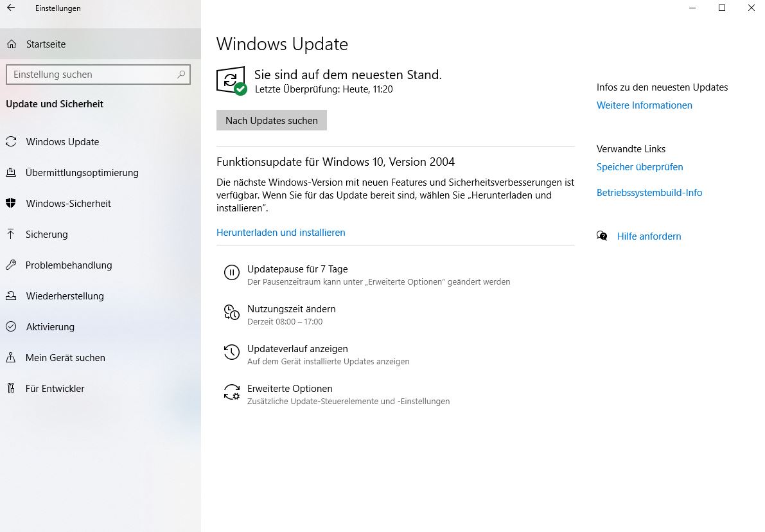Image resolution: width=765 pixels, height=532 pixels.
Task: Open Mein Gerät suchen
Action: [x=100, y=357]
